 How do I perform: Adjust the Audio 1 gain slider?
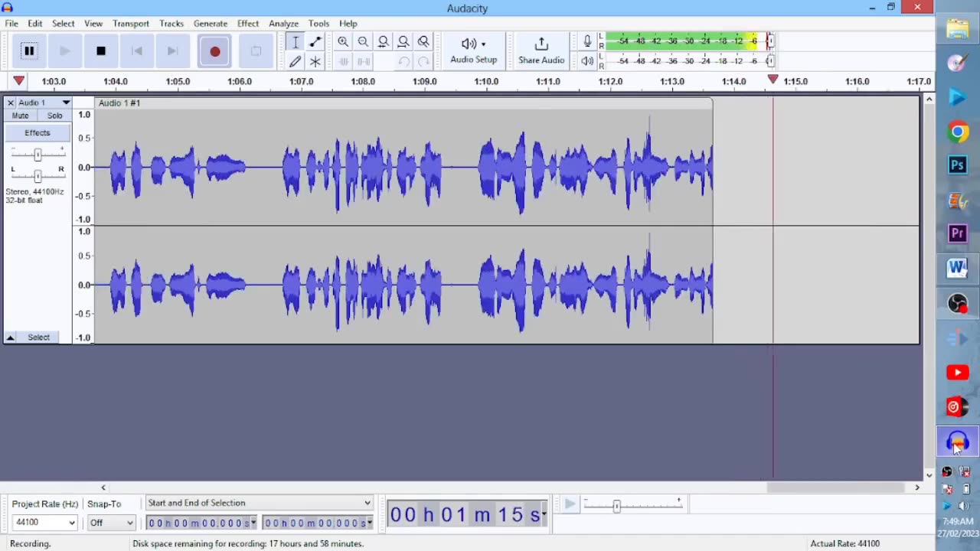coord(37,155)
